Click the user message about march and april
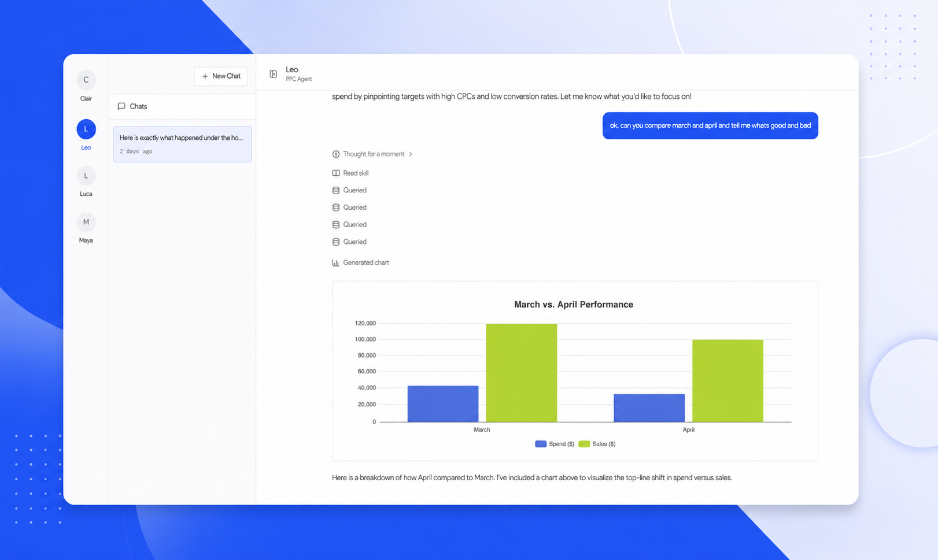 (710, 125)
